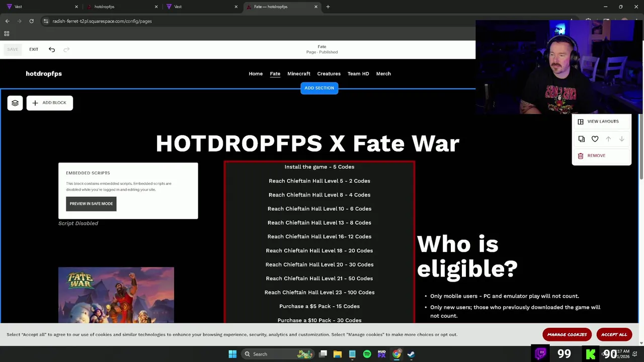Go back in the browser
Image resolution: width=644 pixels, height=362 pixels.
click(x=7, y=21)
